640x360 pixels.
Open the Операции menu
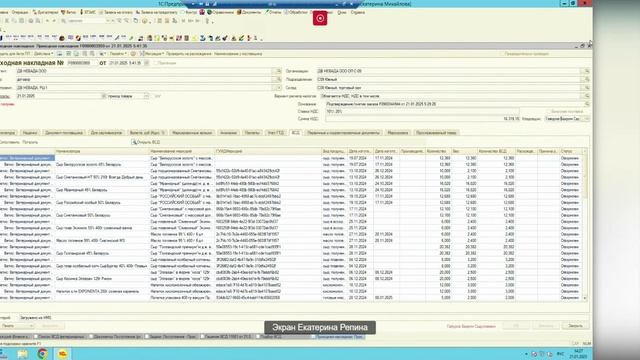[19, 12]
